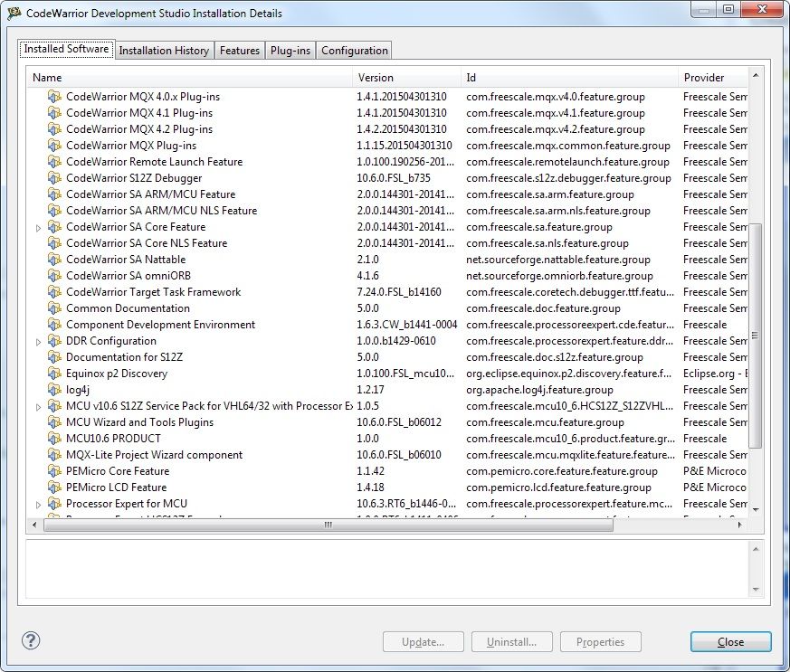Click the Update... button
Screen dimensions: 790x672
tap(424, 642)
